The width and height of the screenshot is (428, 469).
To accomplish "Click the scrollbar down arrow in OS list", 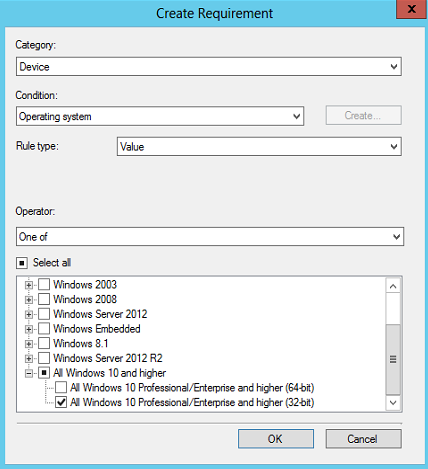I will (393, 403).
